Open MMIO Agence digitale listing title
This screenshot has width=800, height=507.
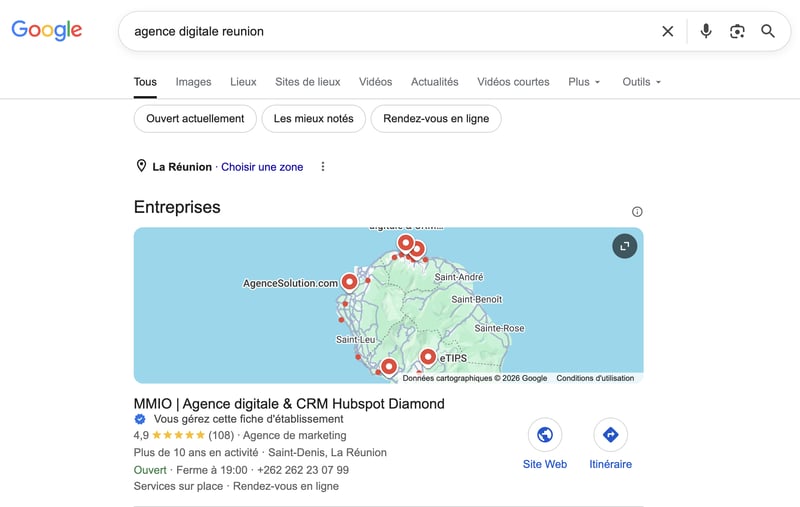tap(289, 403)
